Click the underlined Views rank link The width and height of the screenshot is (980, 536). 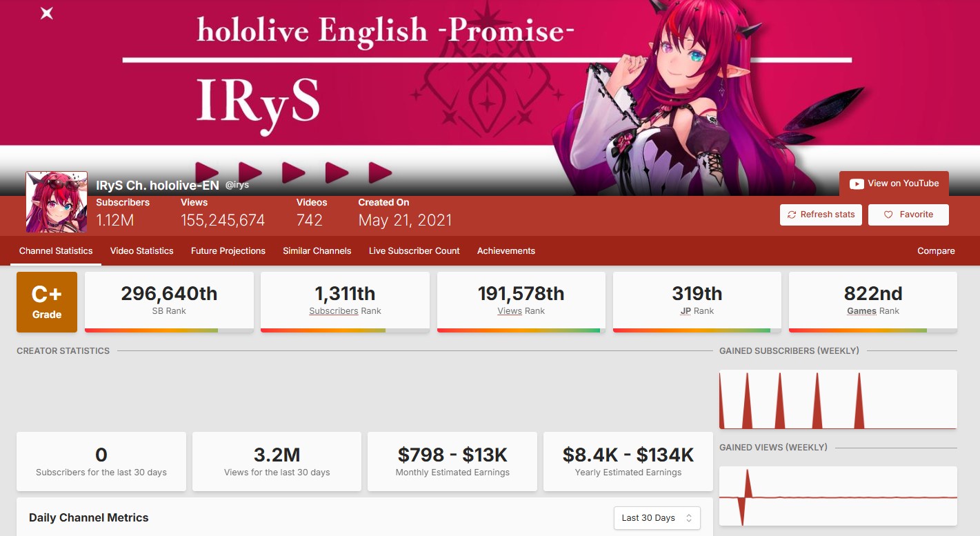tap(510, 311)
